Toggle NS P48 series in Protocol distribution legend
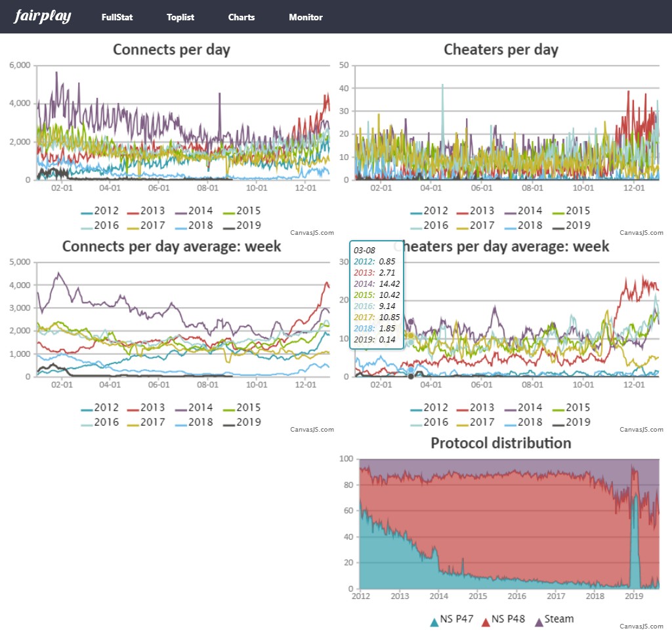The height and width of the screenshot is (637, 672). coord(505,619)
